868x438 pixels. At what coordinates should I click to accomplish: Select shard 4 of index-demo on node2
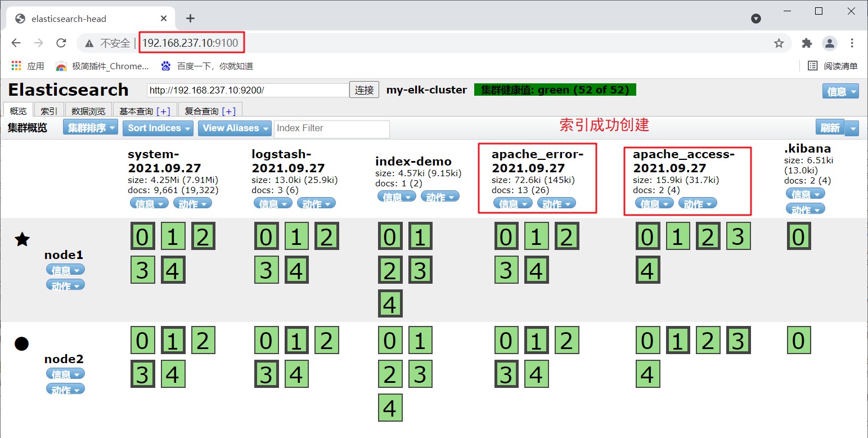[390, 408]
